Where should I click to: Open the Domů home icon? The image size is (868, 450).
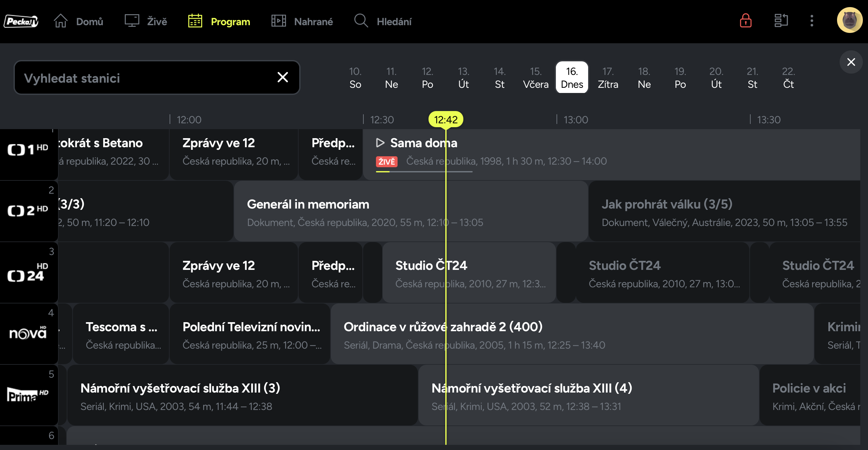pos(61,21)
